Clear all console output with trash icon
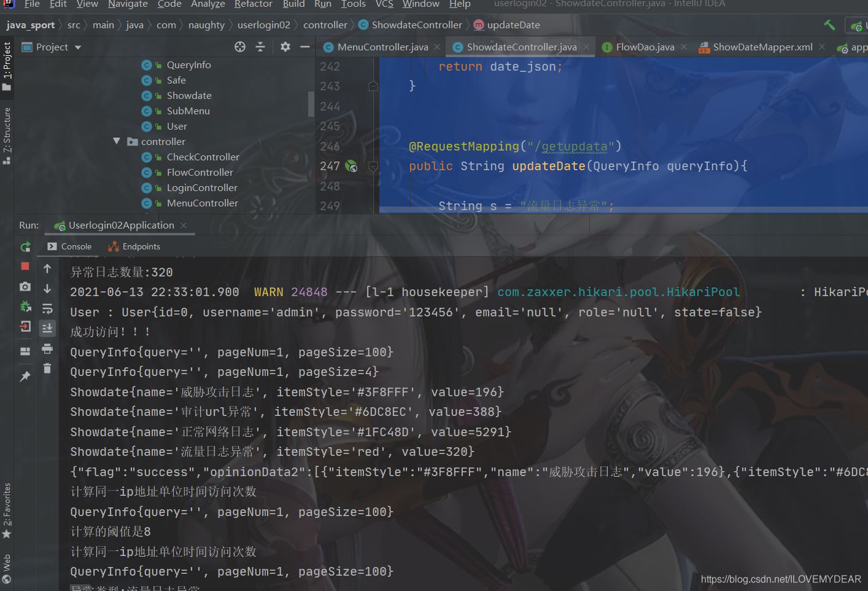This screenshot has height=591, width=868. click(47, 368)
